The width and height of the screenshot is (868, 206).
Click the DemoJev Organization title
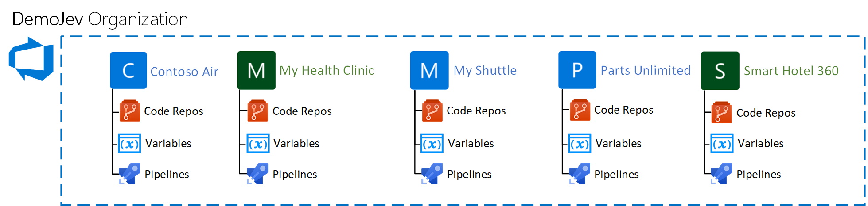pos(100,19)
